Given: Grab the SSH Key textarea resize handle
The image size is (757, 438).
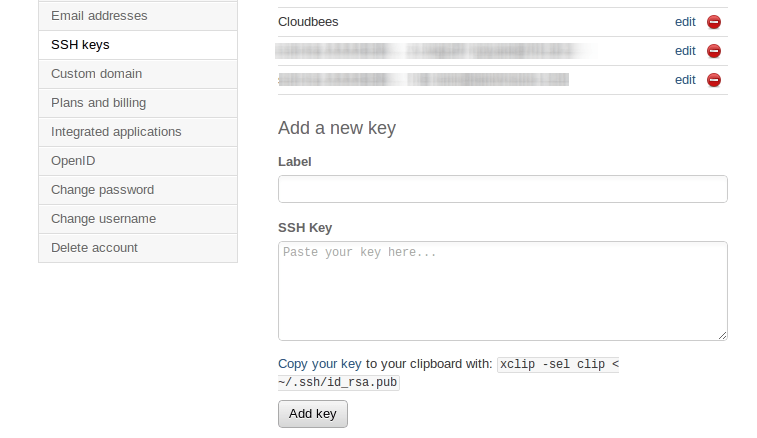Looking at the screenshot, I should pyautogui.click(x=722, y=336).
